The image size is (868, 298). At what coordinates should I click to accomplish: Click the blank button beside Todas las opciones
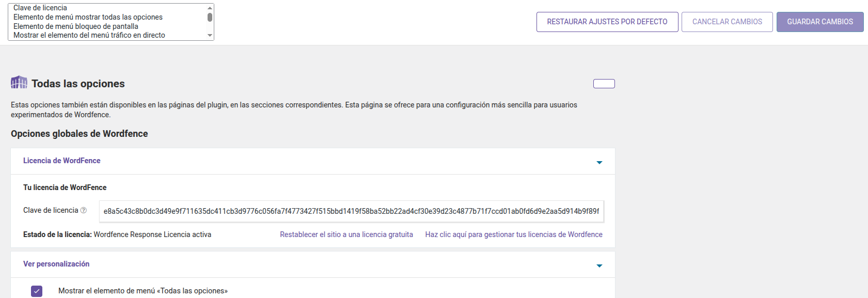coord(604,84)
